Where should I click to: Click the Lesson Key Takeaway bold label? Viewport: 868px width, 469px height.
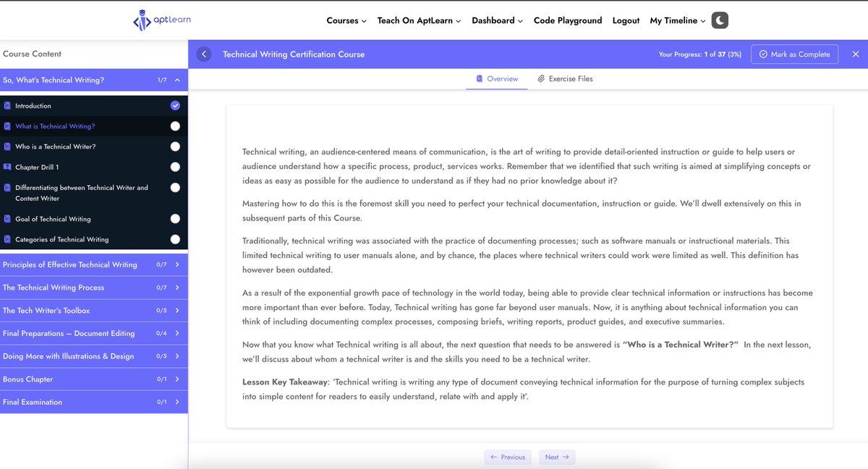pyautogui.click(x=284, y=382)
